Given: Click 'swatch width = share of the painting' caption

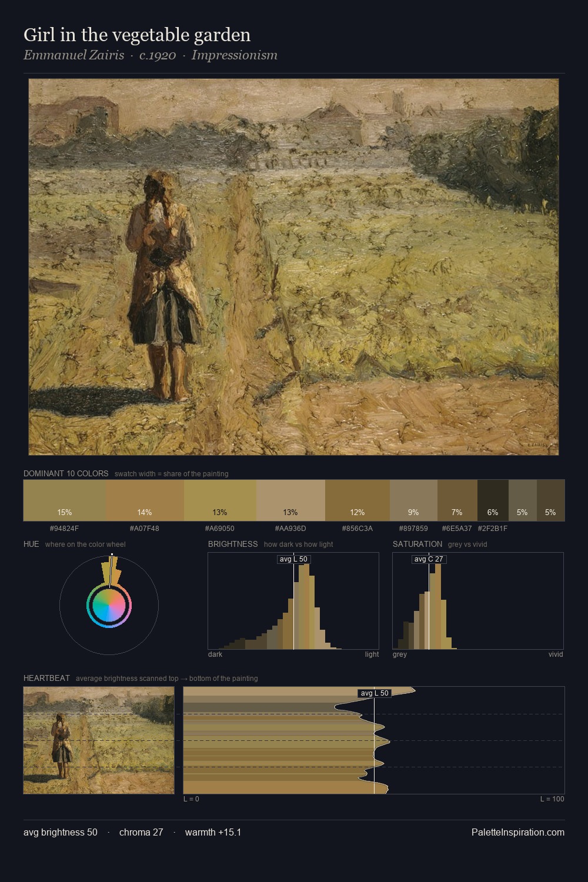Looking at the screenshot, I should [172, 474].
